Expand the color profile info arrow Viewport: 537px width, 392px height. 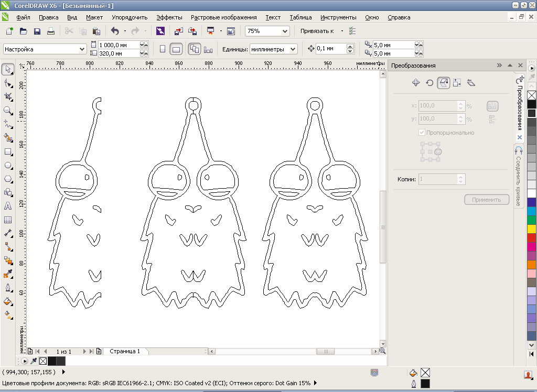(315, 383)
